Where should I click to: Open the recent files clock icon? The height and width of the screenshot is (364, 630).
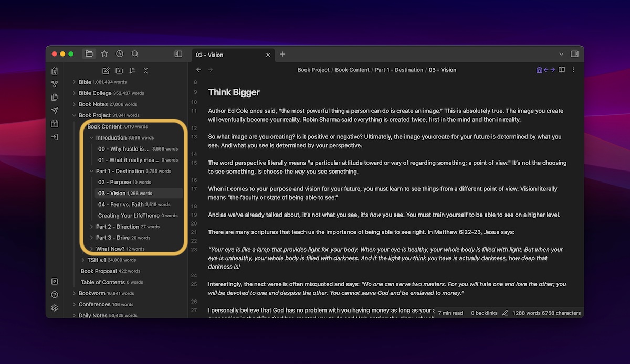coord(120,53)
